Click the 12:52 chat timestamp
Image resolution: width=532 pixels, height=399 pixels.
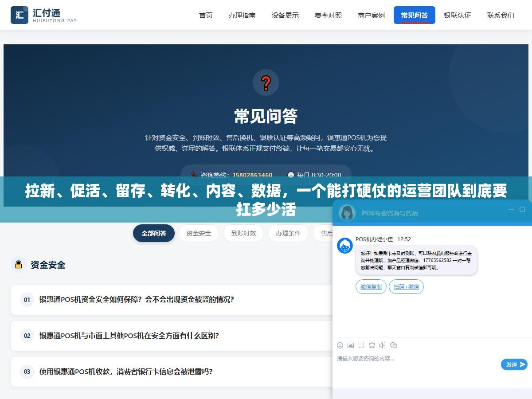click(x=404, y=239)
